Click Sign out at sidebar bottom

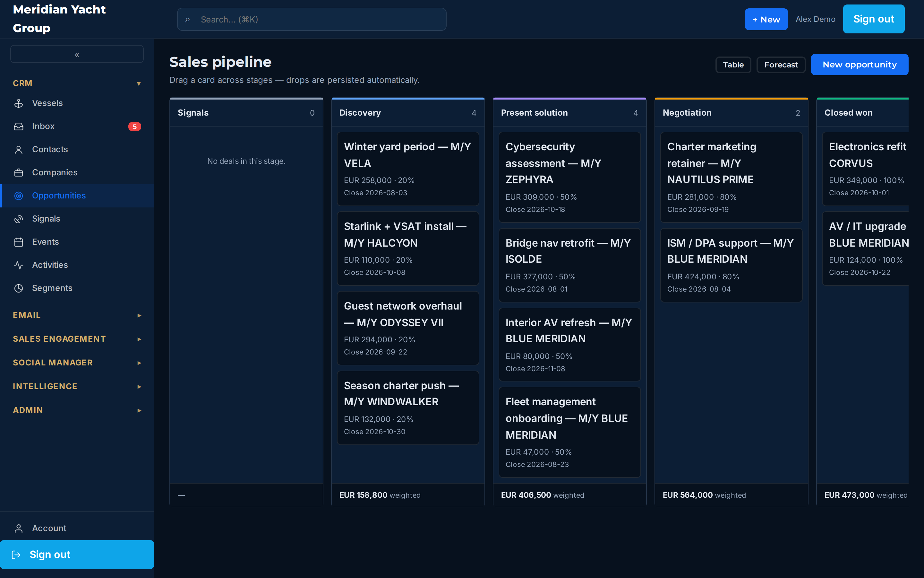tap(77, 555)
